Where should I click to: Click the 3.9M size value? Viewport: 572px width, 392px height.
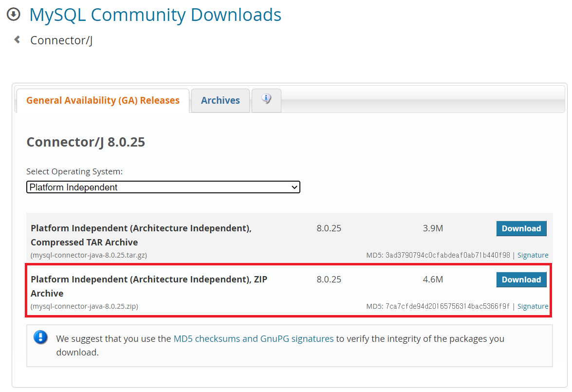(433, 228)
